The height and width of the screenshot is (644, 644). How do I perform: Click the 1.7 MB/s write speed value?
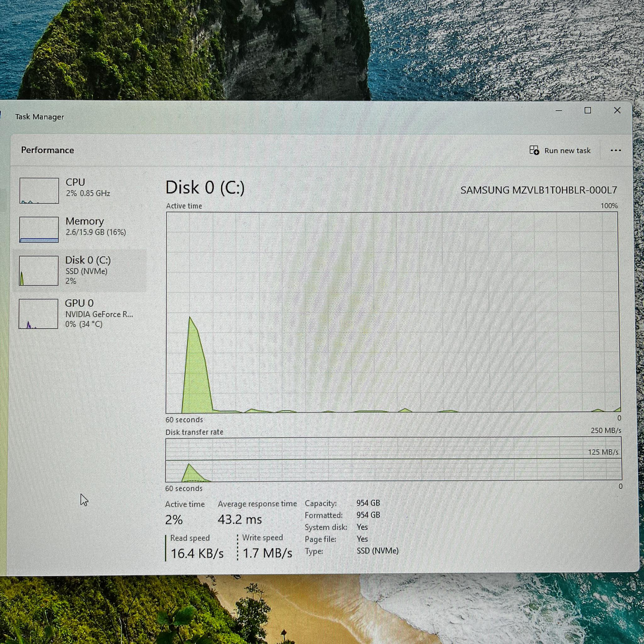[267, 553]
